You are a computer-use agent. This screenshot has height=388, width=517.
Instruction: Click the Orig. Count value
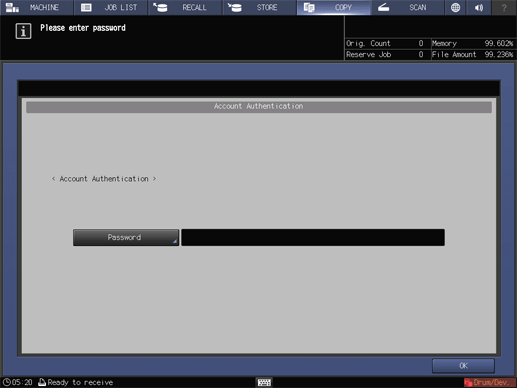pyautogui.click(x=421, y=43)
